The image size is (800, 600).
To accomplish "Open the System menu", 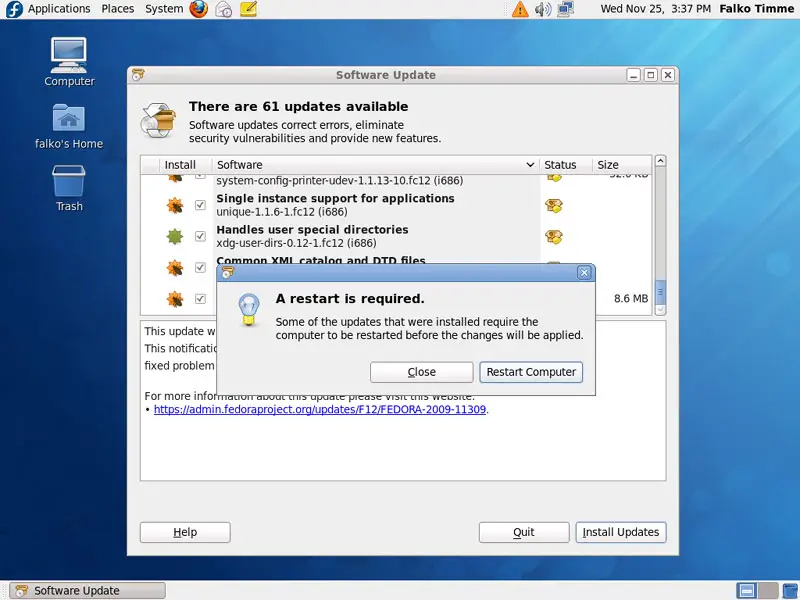I will (x=164, y=9).
